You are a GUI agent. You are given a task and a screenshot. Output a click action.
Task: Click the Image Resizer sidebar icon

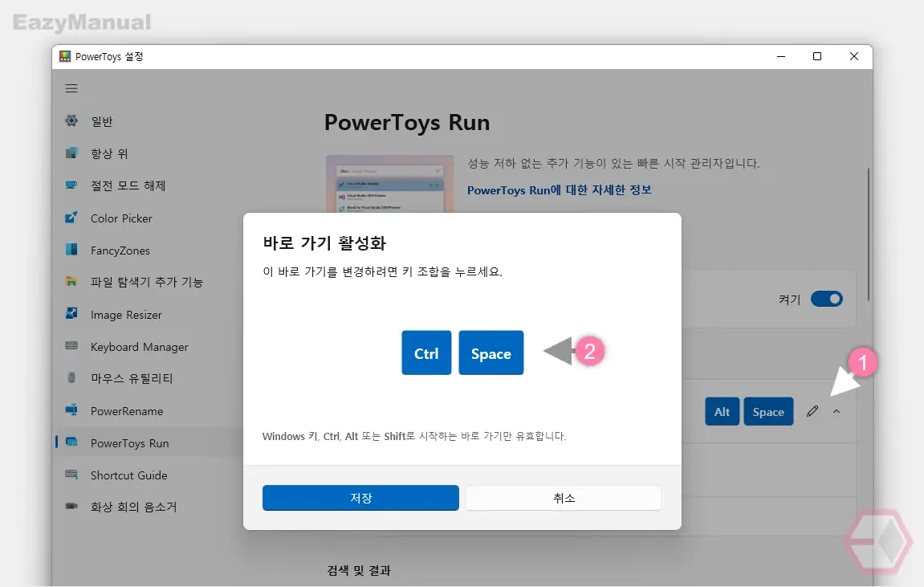pyautogui.click(x=71, y=313)
